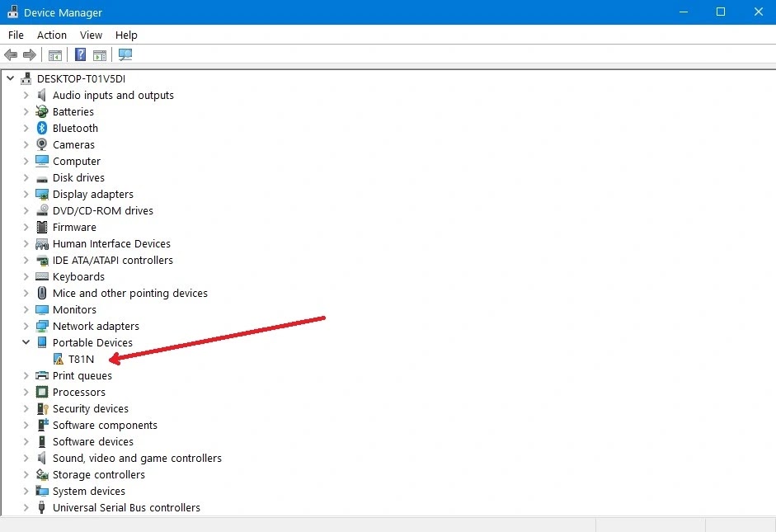Click the Security devices key icon

click(43, 409)
